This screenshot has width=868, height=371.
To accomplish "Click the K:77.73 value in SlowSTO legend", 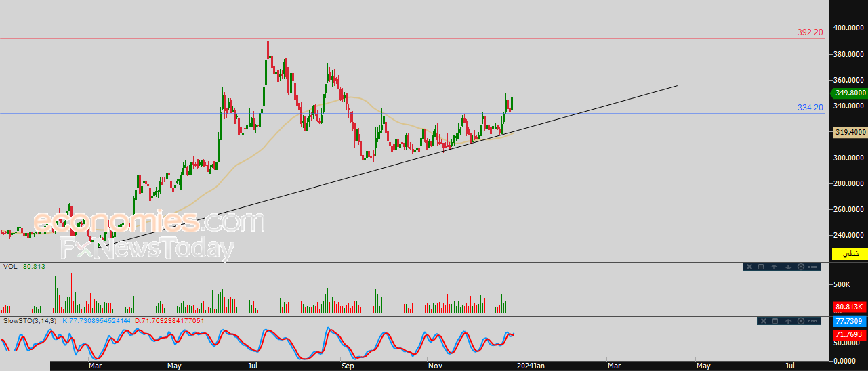I will point(97,320).
